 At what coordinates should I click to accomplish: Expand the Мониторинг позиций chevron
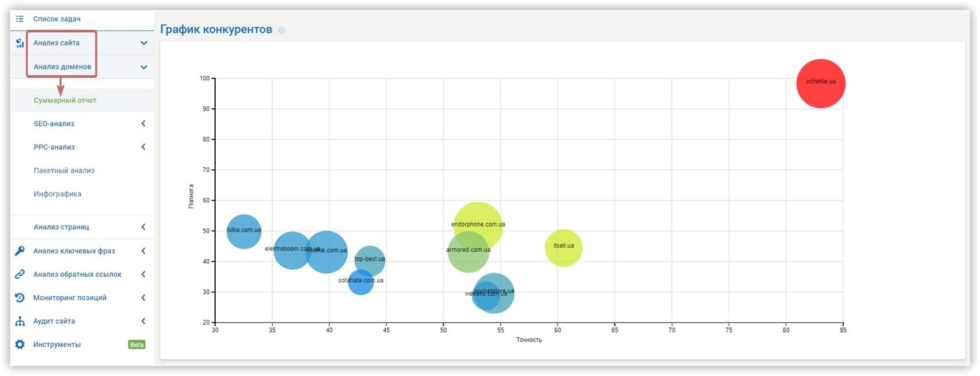click(x=144, y=298)
